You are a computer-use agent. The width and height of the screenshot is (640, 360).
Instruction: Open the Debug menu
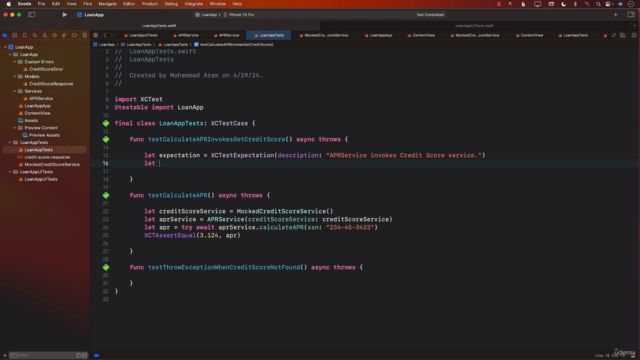(x=171, y=4)
